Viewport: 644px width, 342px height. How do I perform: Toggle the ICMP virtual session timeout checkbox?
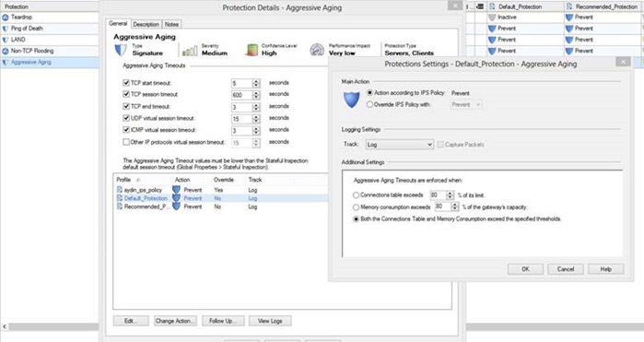pos(126,130)
